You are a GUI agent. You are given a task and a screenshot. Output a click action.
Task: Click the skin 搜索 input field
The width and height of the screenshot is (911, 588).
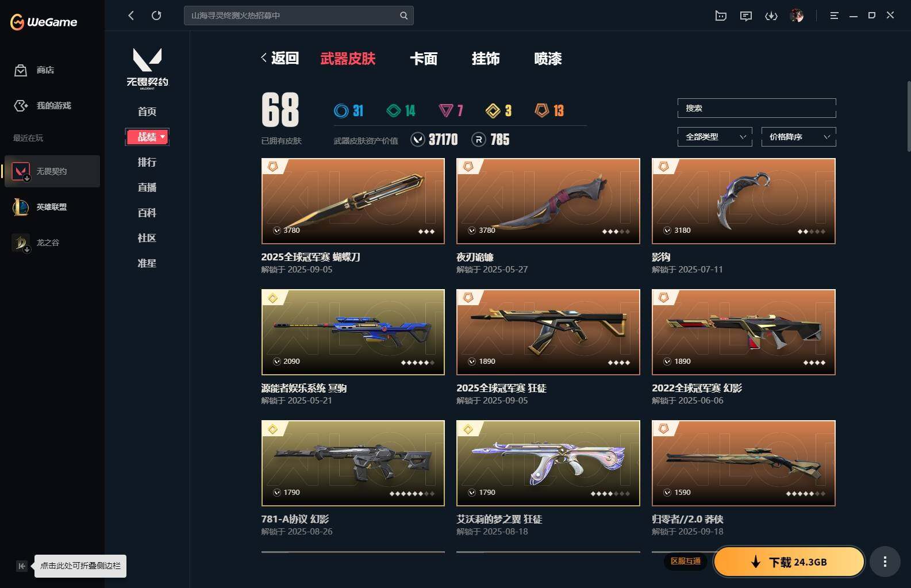click(756, 108)
